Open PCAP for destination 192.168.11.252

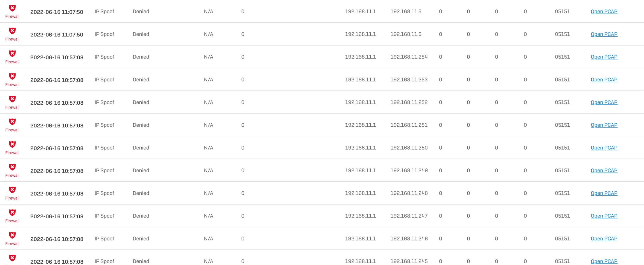[604, 102]
